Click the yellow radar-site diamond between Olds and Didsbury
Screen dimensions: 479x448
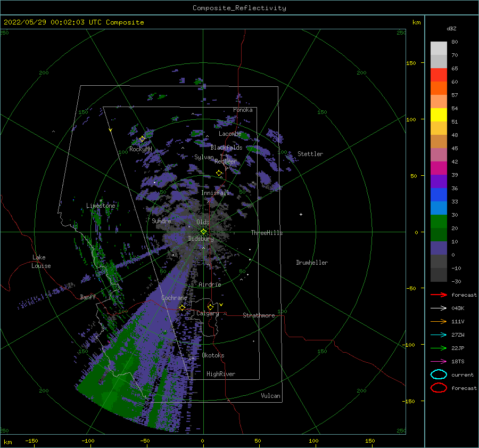pos(203,232)
